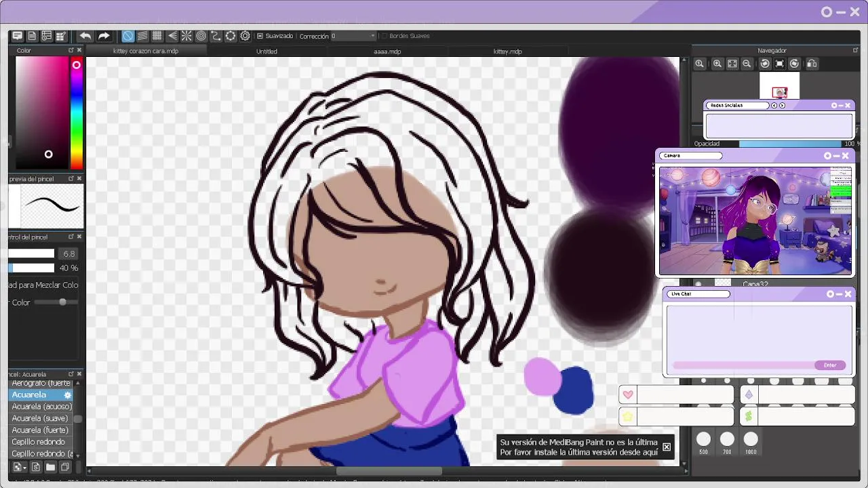868x488 pixels.
Task: Reset canvas rotation in Navigator
Action: tap(780, 64)
